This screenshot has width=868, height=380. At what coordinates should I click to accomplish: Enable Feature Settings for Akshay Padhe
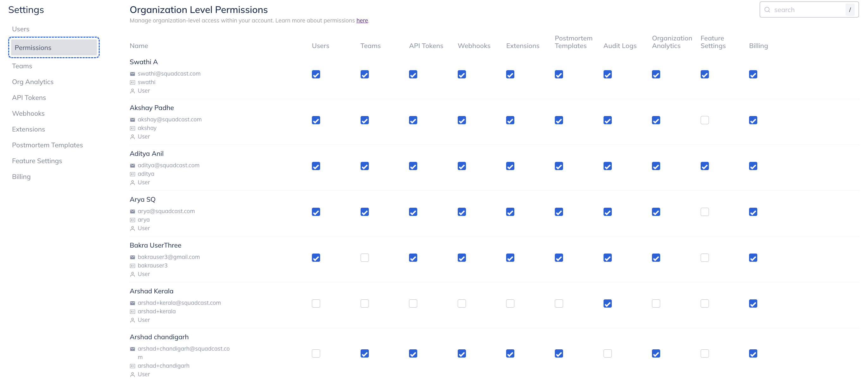pyautogui.click(x=704, y=120)
